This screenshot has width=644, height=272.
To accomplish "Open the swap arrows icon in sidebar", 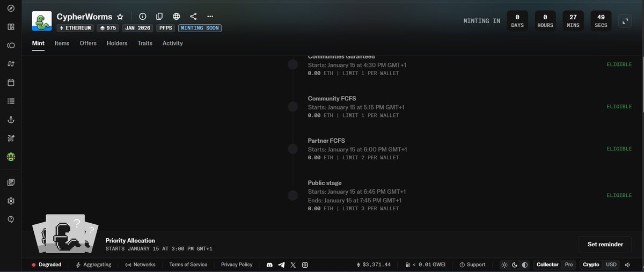I will 11,64.
